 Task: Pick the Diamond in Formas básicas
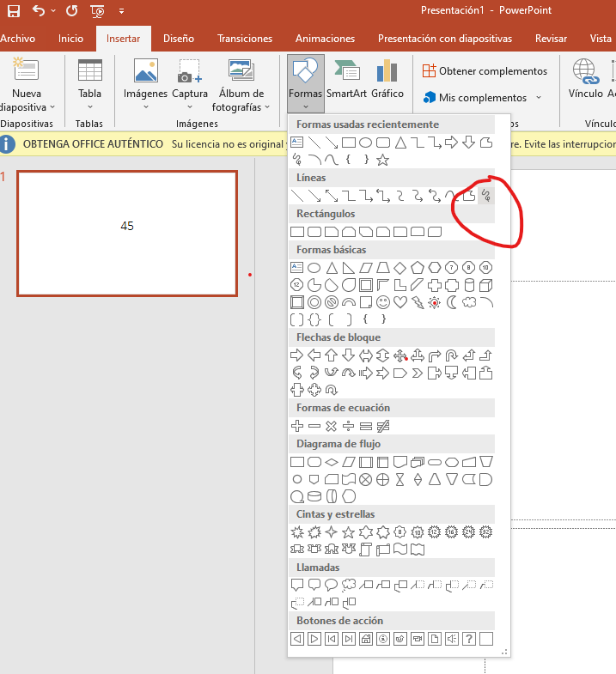400,268
